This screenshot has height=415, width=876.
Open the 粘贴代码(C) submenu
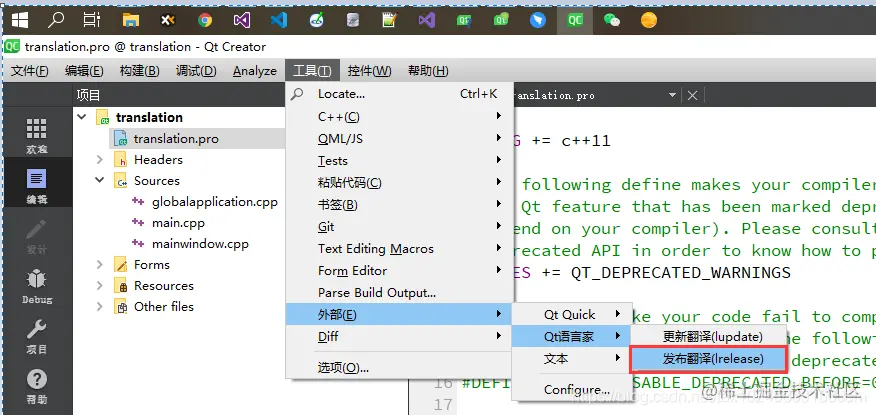399,183
